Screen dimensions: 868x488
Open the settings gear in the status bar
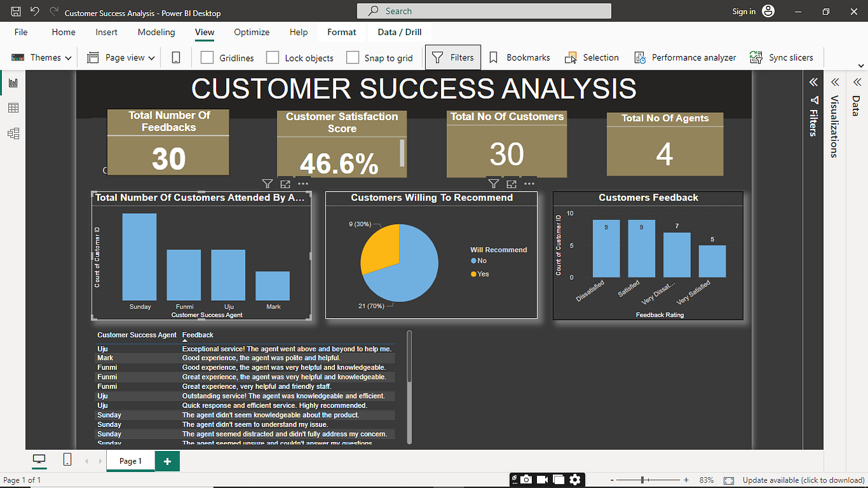(x=575, y=480)
